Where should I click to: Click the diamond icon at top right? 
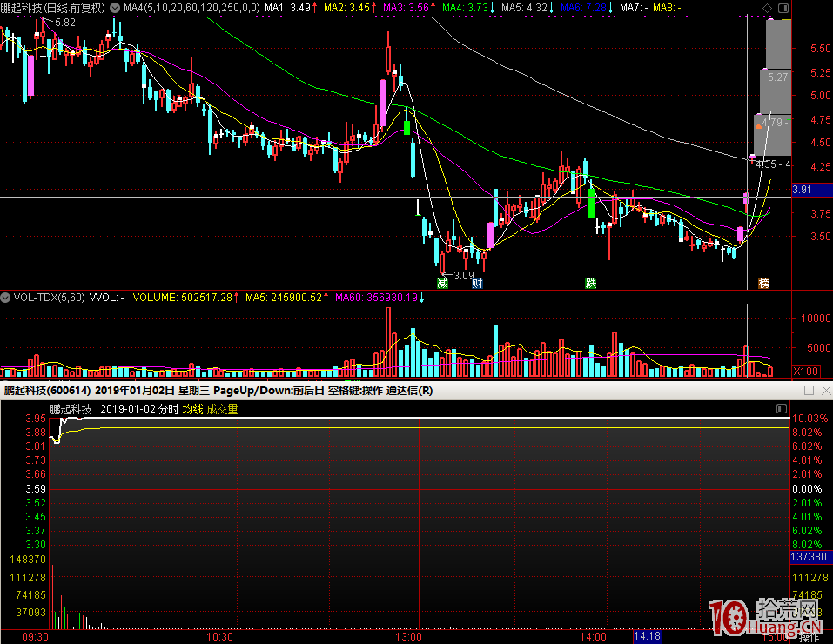click(x=767, y=8)
